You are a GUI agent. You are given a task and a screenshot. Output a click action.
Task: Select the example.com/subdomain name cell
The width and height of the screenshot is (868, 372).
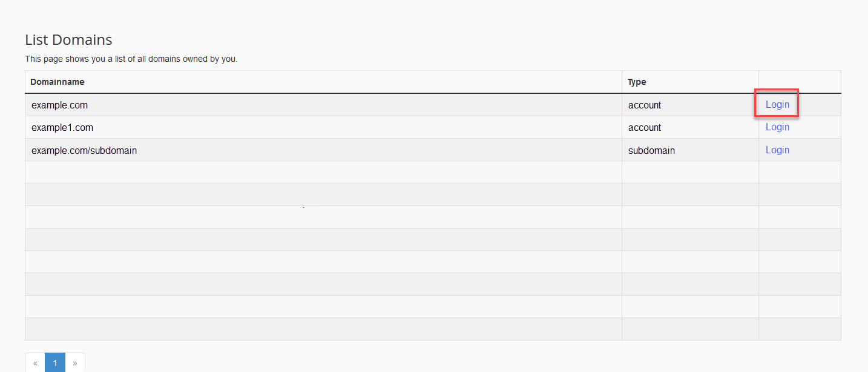pos(84,150)
